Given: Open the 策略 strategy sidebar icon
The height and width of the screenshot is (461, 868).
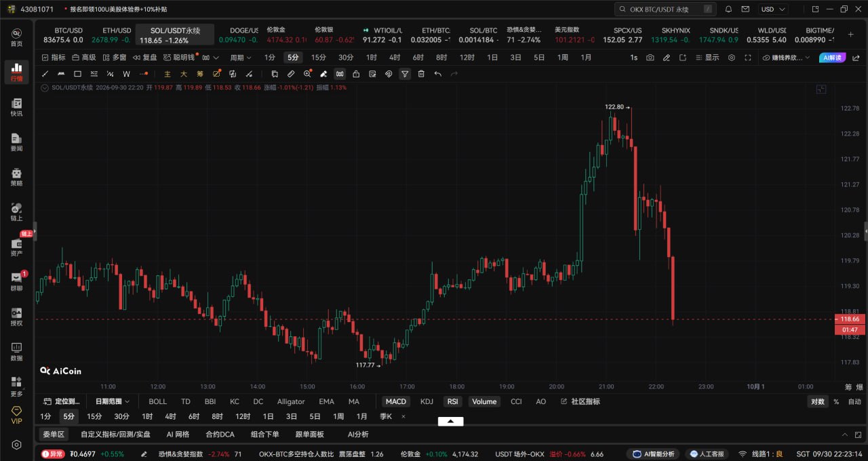Looking at the screenshot, I should tap(16, 177).
